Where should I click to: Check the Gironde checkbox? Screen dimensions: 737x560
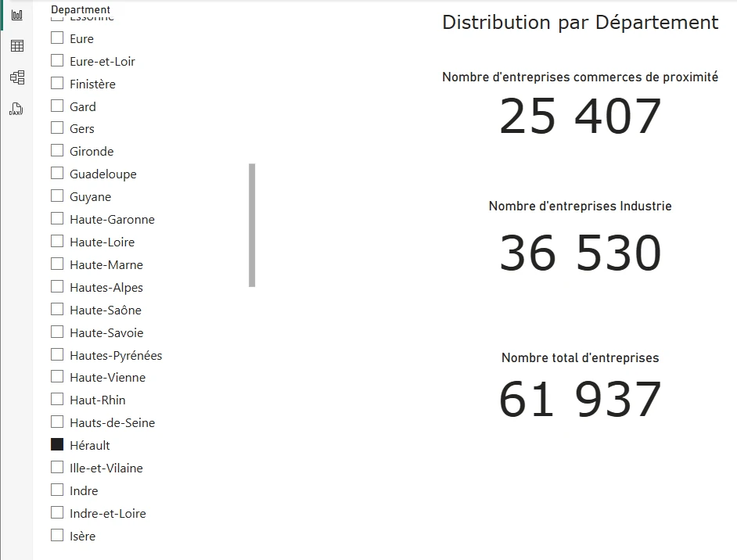[57, 150]
